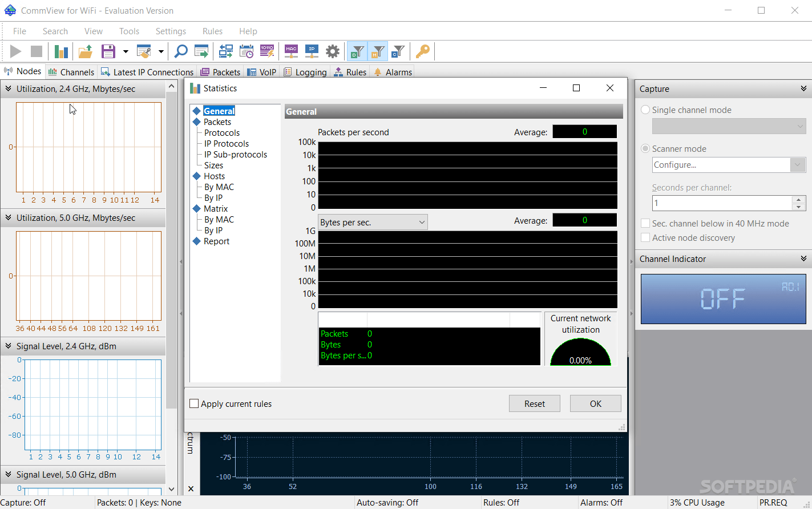Start packet capture with the play icon
This screenshot has height=509, width=812.
click(15, 51)
